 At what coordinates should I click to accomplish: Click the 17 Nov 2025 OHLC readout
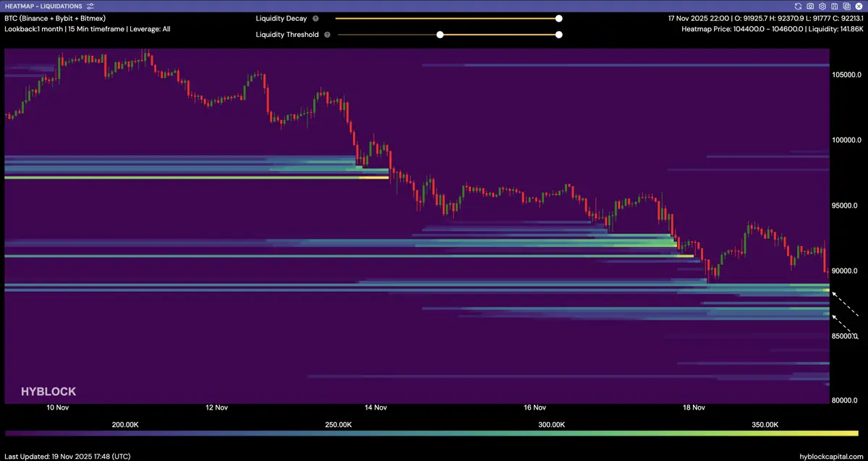pyautogui.click(x=766, y=18)
